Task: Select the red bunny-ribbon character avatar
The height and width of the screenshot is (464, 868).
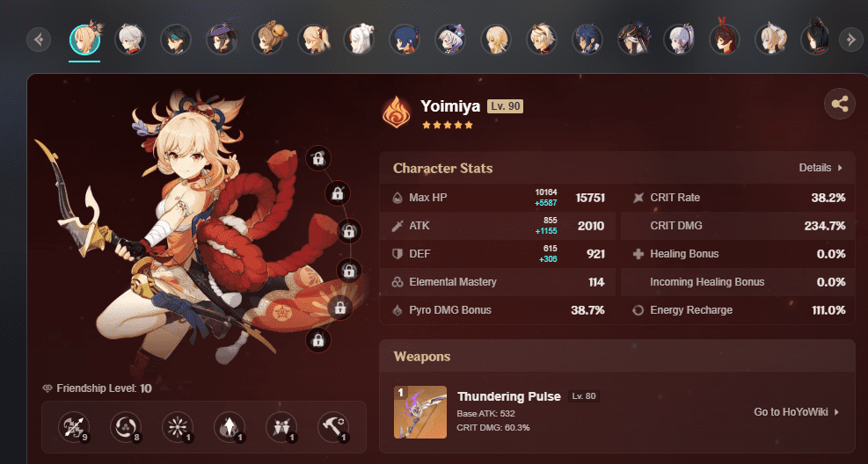Action: pyautogui.click(x=724, y=40)
